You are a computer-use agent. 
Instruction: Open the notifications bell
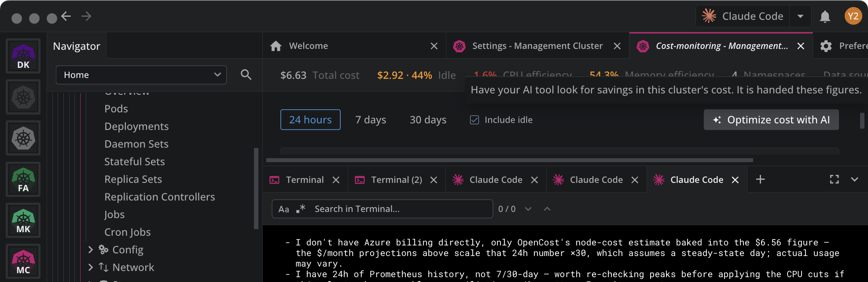tap(825, 17)
